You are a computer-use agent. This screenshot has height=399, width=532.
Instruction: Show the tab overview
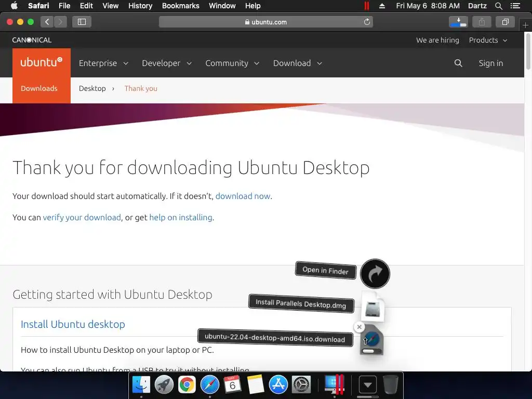tap(505, 22)
